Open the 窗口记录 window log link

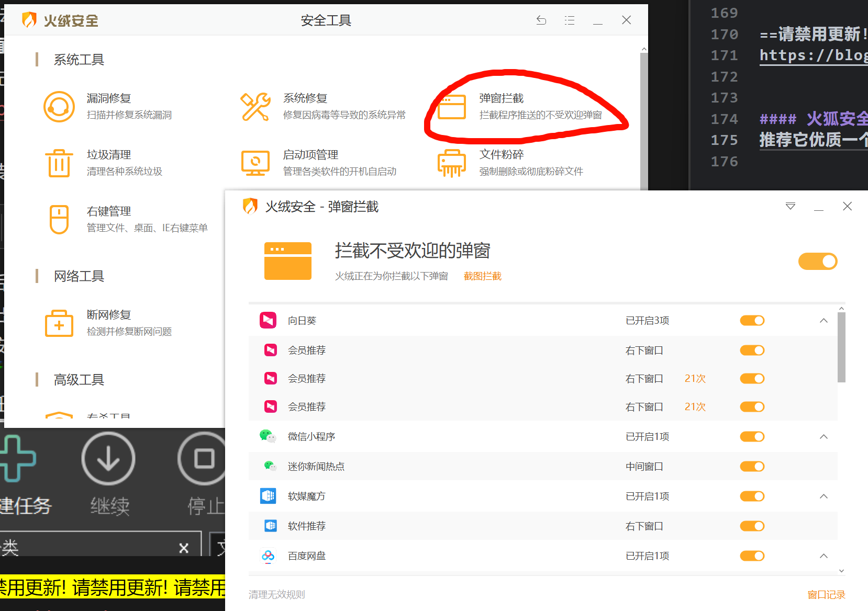[826, 595]
